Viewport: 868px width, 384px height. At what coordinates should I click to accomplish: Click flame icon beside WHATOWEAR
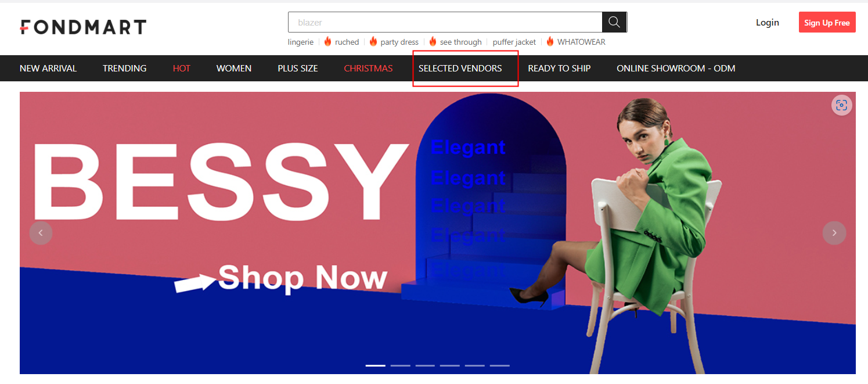tap(550, 42)
